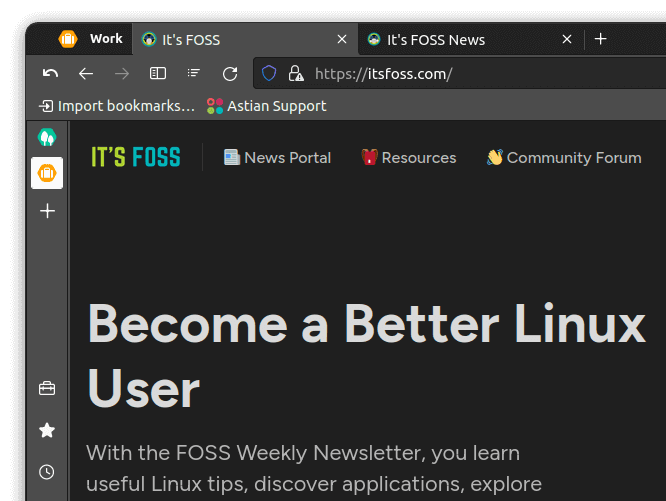Open bookmarks star in sidebar

[47, 430]
